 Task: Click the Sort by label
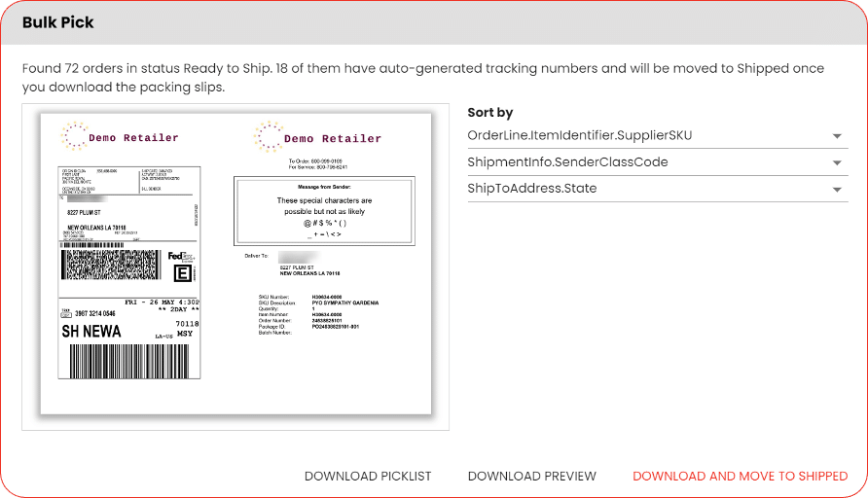(489, 113)
